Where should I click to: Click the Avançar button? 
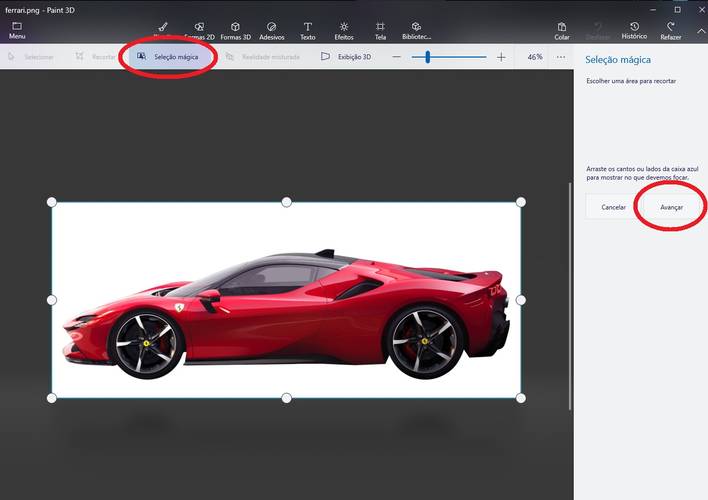(671, 207)
